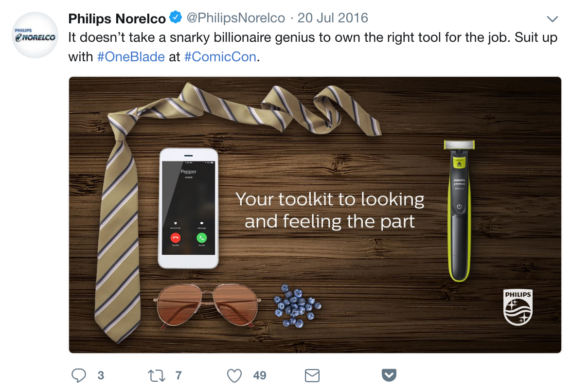Open the @PhilipsNorelco handle
This screenshot has width=571, height=392.
(235, 18)
